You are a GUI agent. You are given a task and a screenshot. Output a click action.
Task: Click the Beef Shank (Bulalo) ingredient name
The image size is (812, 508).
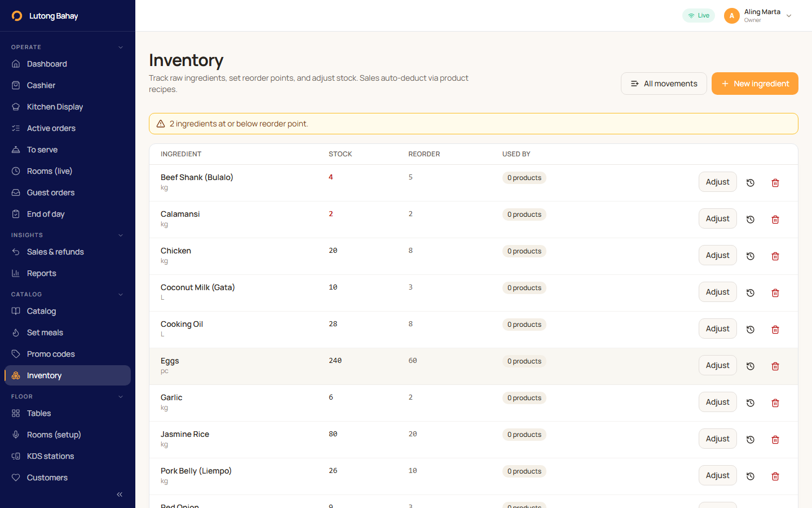click(x=197, y=177)
